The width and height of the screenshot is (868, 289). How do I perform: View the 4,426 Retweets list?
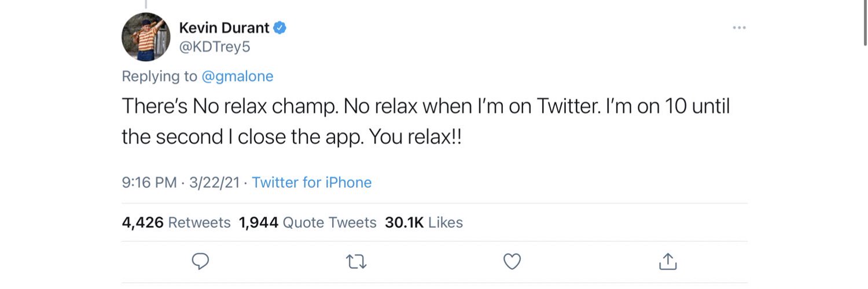tap(176, 223)
